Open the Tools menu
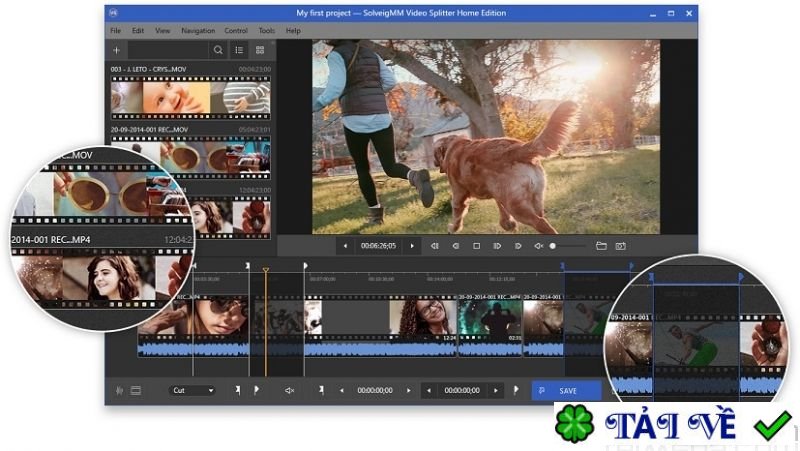 click(x=266, y=31)
